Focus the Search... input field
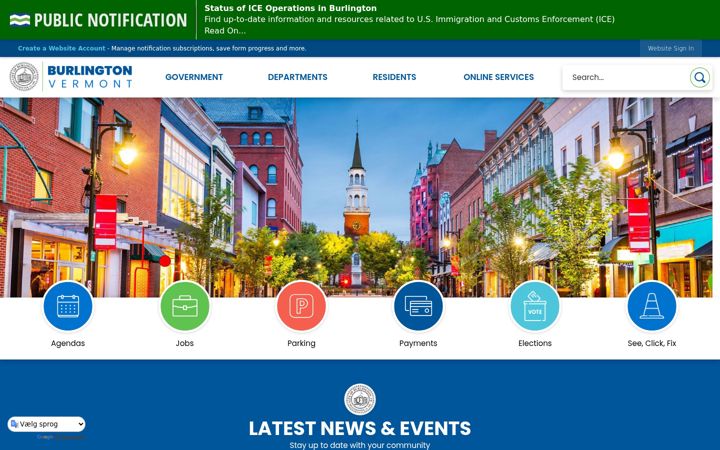The height and width of the screenshot is (450, 720). [x=627, y=77]
